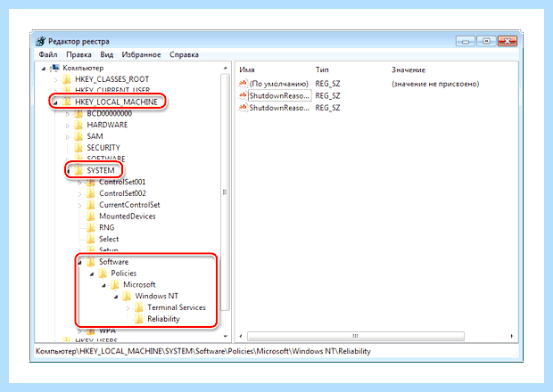This screenshot has width=553, height=392.
Task: Click the folder icon beside Reliability
Action: point(139,319)
